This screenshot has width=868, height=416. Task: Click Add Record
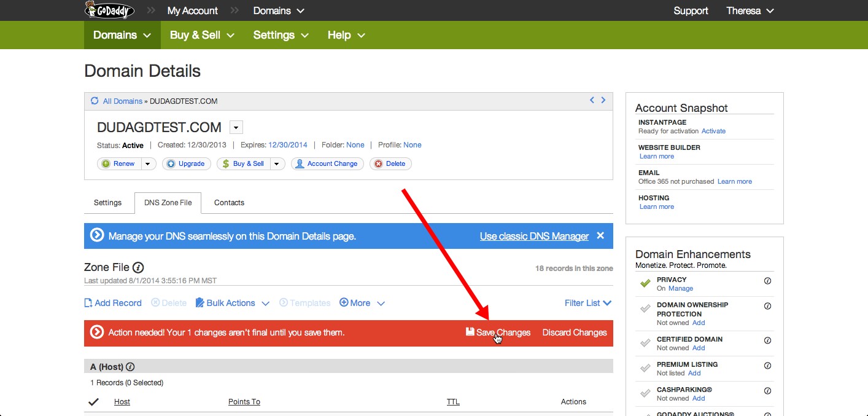tap(113, 303)
